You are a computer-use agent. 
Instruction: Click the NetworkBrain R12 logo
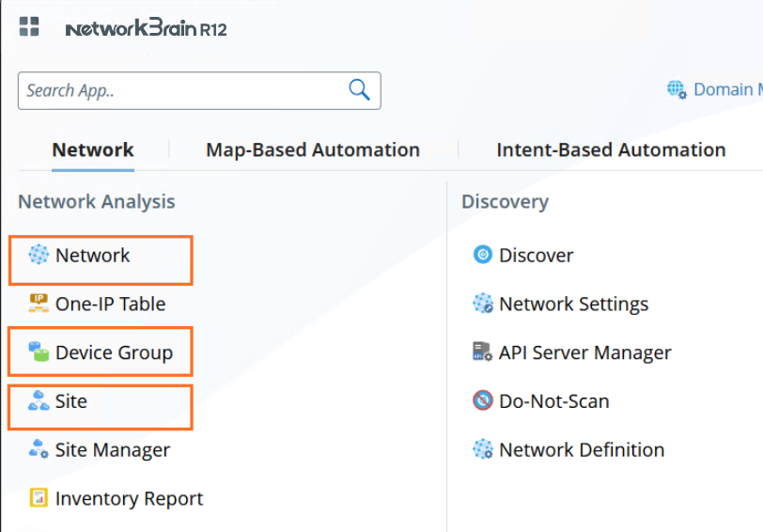coord(146,28)
